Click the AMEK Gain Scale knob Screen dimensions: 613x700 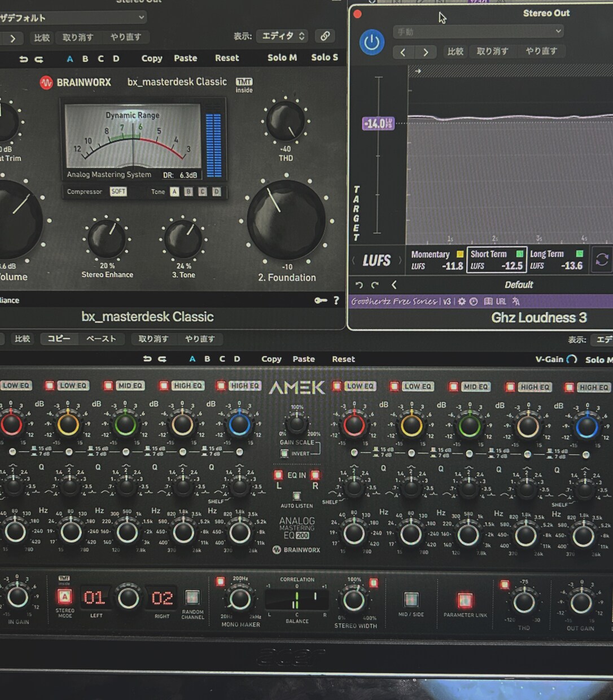click(x=296, y=424)
